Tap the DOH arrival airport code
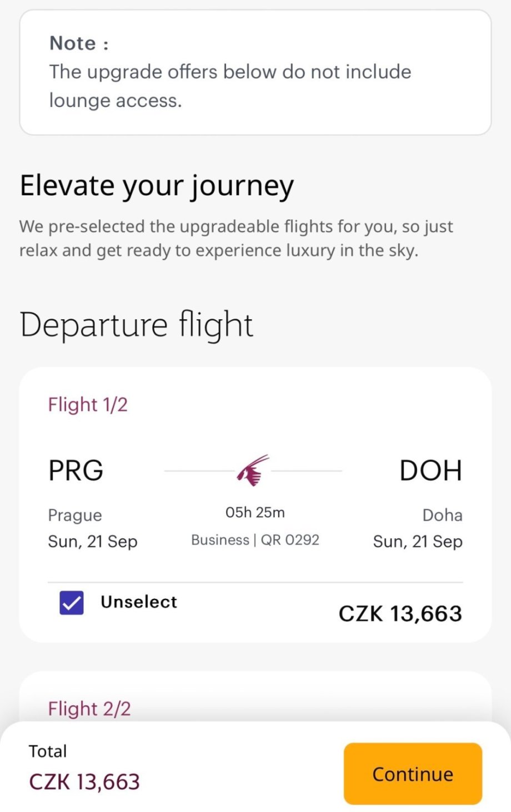This screenshot has width=511, height=812. (x=430, y=471)
